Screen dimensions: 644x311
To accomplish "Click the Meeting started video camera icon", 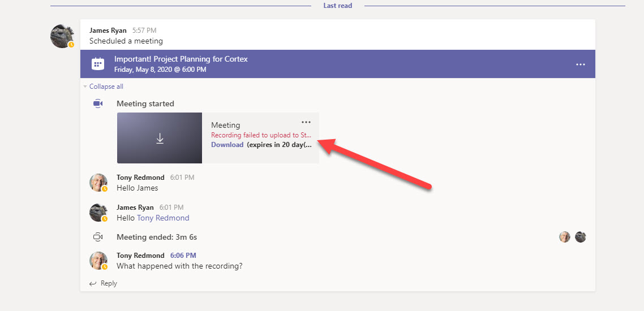I will [98, 103].
